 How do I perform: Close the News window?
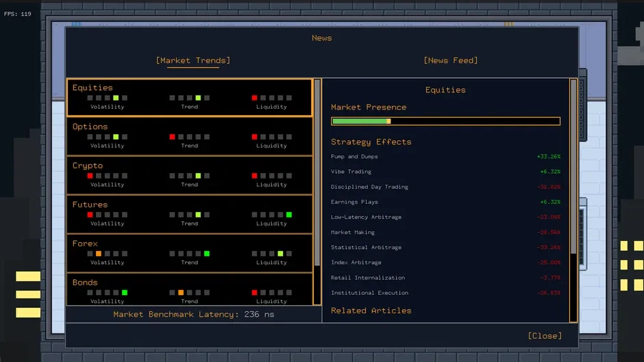pos(545,336)
